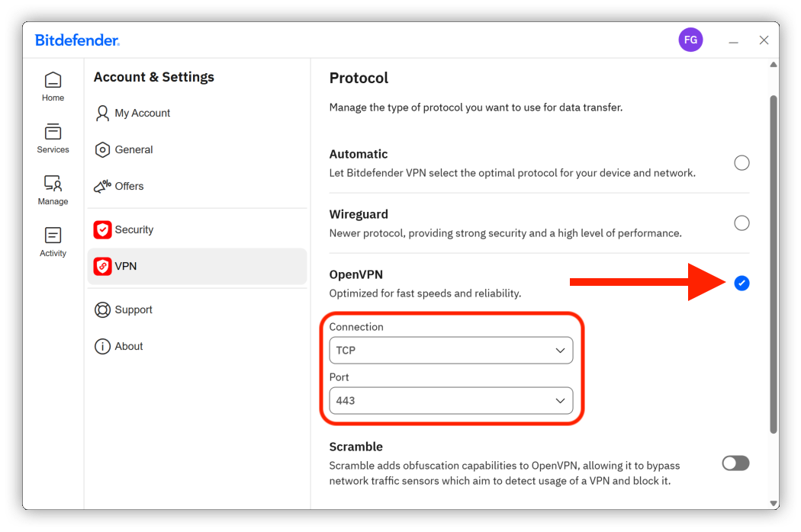801x532 pixels.
Task: Open the Manage icon in sidebar
Action: tap(53, 183)
